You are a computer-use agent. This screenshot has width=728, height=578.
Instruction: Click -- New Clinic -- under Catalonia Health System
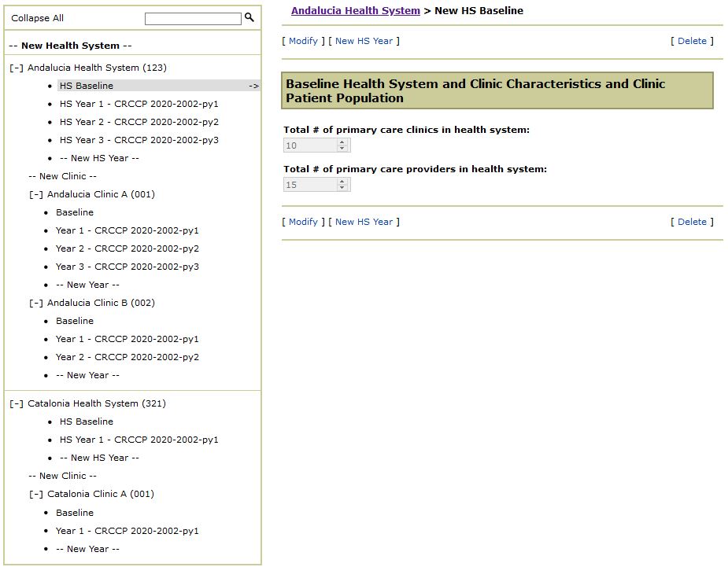point(63,476)
